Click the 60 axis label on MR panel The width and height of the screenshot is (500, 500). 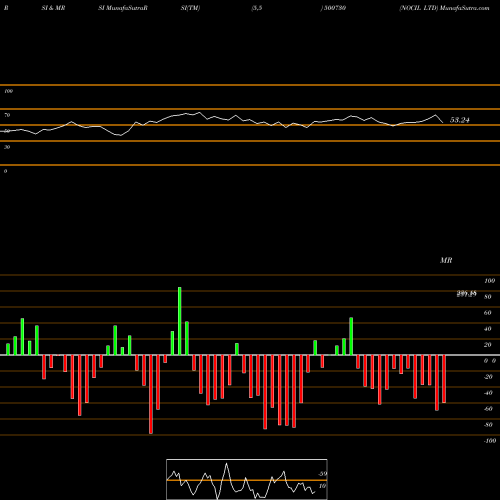click(488, 313)
